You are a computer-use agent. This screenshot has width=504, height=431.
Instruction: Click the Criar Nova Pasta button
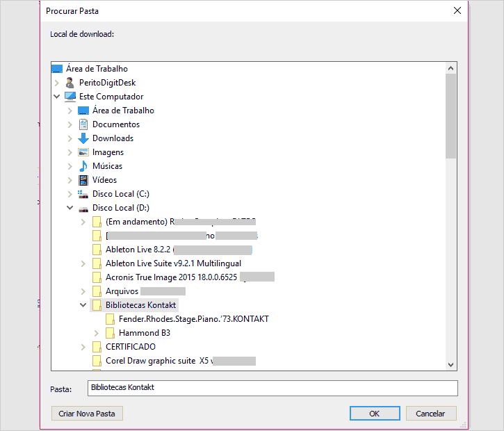tap(87, 414)
